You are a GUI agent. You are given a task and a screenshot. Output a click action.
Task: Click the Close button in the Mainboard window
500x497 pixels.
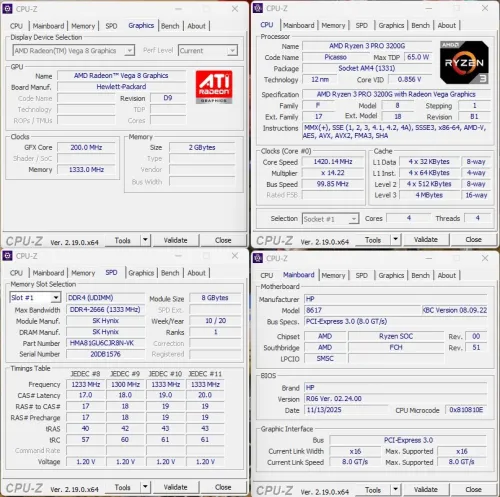(473, 489)
